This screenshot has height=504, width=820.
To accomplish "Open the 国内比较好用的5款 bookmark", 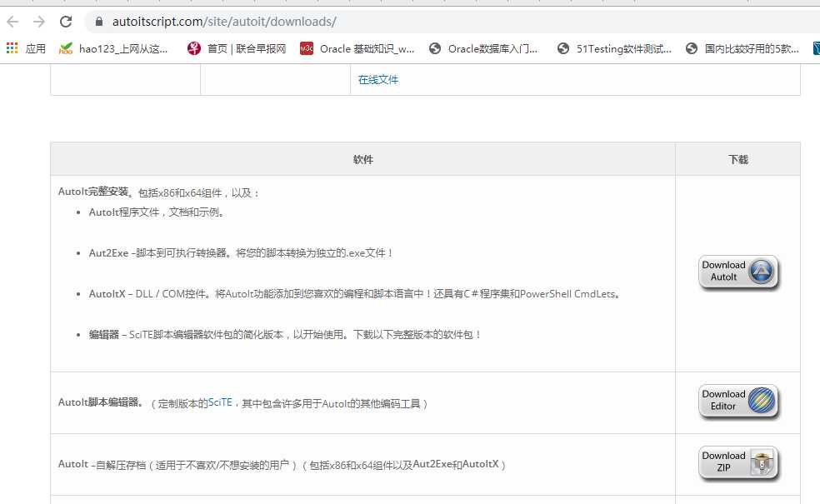I will click(742, 48).
